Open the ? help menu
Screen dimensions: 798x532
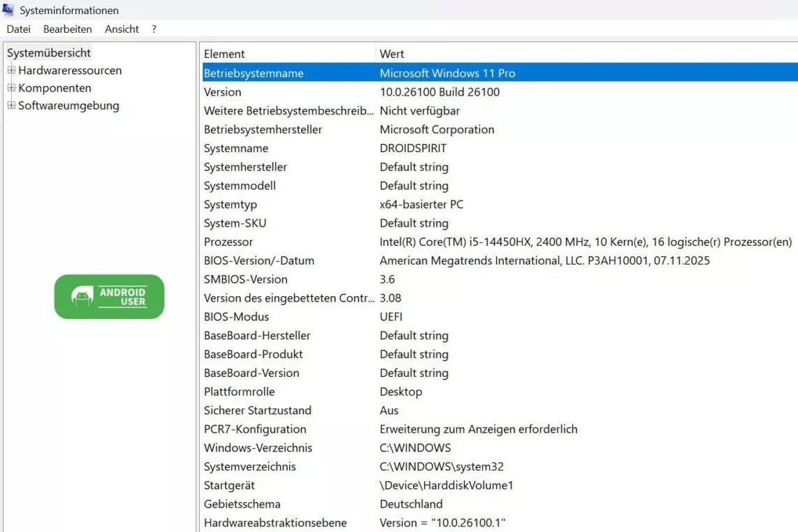coord(154,29)
